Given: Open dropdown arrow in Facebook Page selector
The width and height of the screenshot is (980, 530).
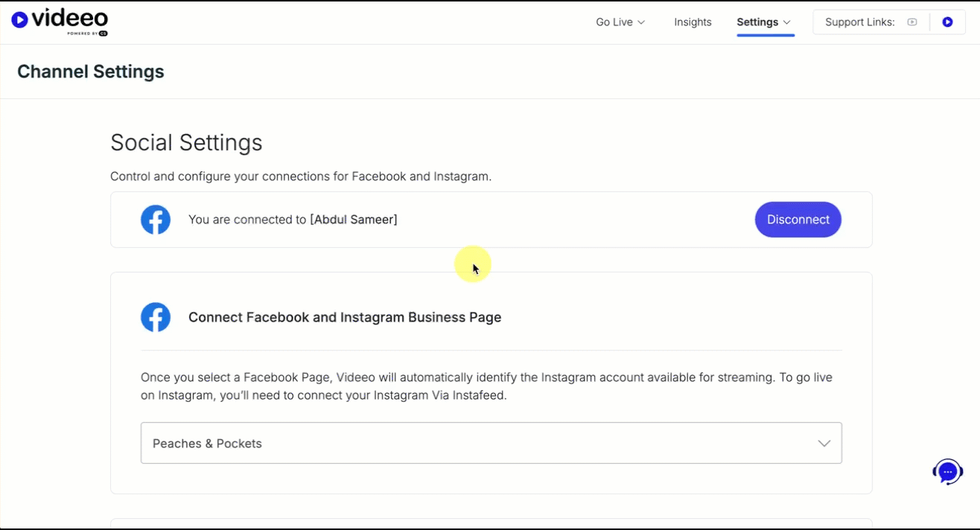Looking at the screenshot, I should 824,444.
